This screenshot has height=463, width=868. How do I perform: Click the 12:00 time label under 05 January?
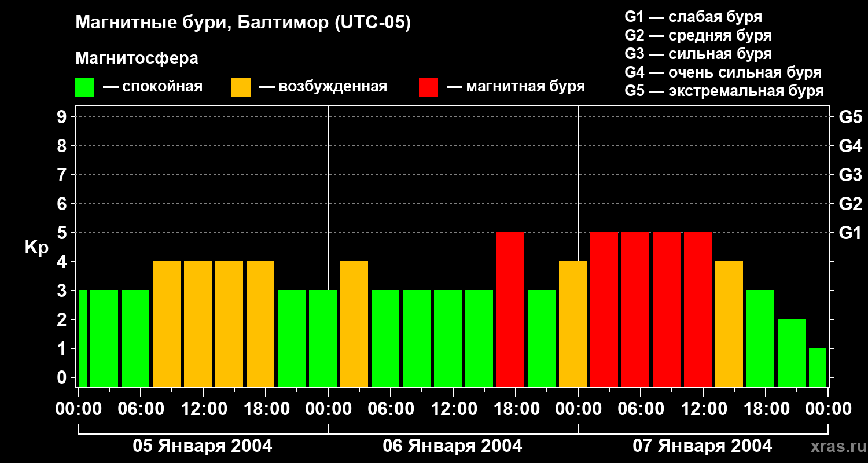(205, 409)
